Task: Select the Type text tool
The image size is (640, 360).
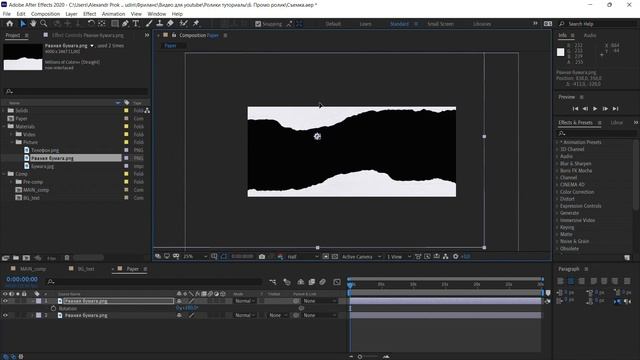Action: pyautogui.click(x=136, y=24)
